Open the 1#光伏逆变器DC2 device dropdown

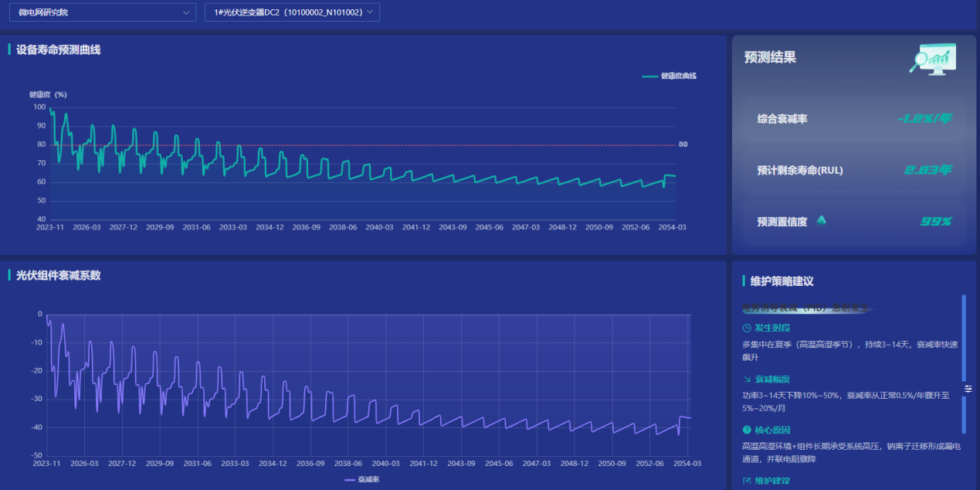[292, 12]
